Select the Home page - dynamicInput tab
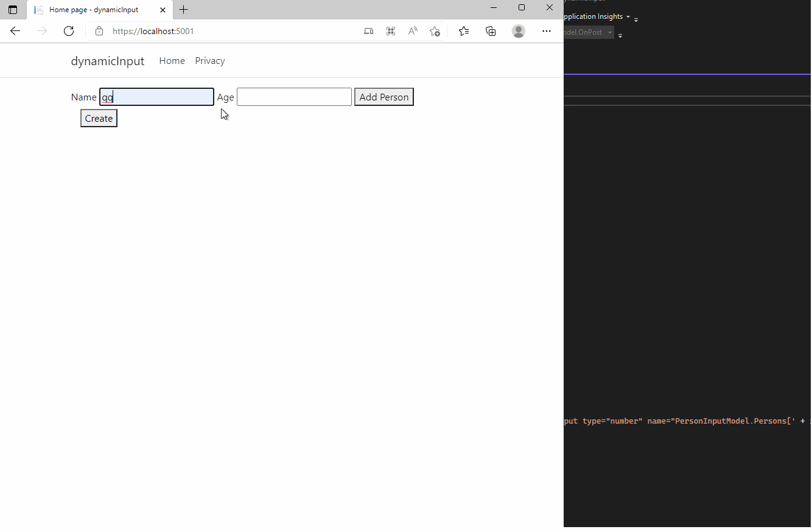Viewport: 812px width, 532px height. pyautogui.click(x=99, y=10)
